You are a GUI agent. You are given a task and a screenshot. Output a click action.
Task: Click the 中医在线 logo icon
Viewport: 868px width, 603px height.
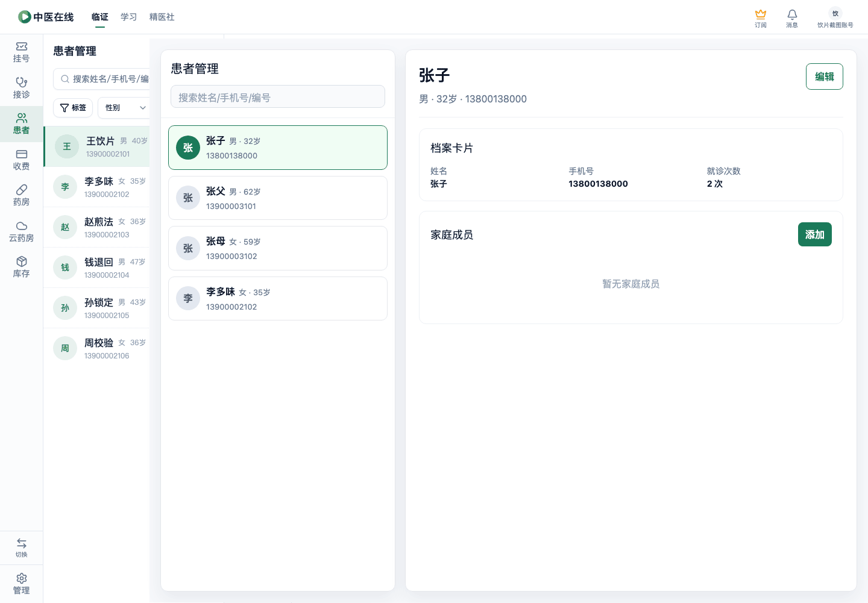[x=25, y=17]
